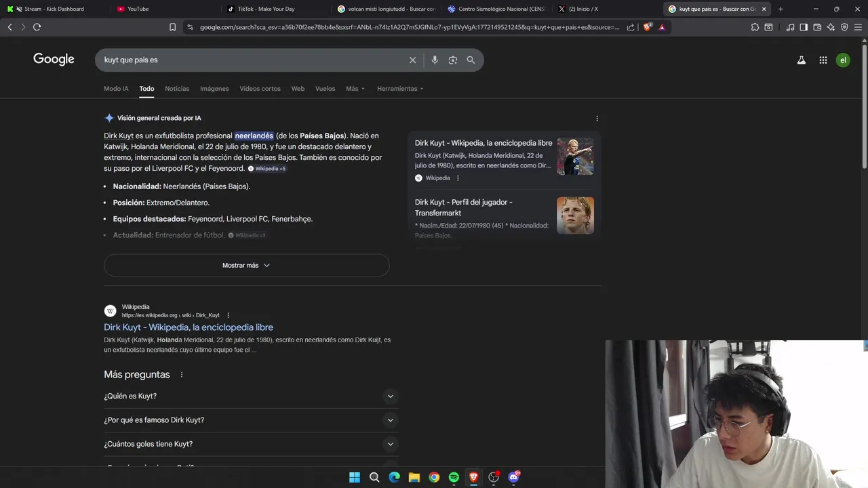Open the browser extensions puzzle icon

point(755,27)
